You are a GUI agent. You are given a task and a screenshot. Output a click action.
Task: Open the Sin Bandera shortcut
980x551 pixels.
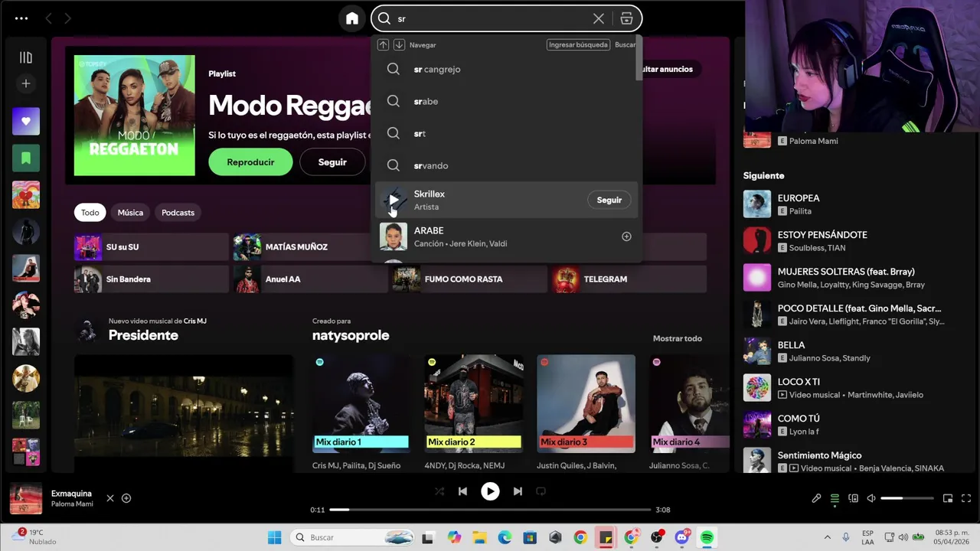152,279
